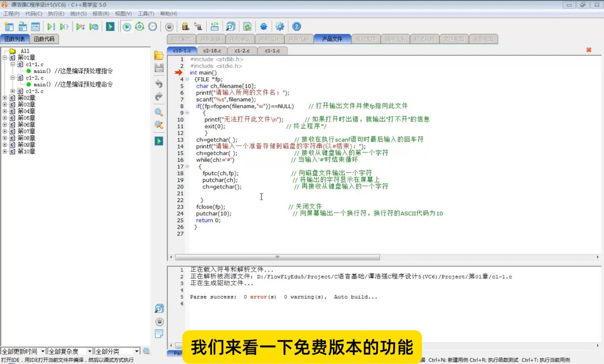Close the editor with the red X
This screenshot has height=364, width=604.
coord(589,50)
